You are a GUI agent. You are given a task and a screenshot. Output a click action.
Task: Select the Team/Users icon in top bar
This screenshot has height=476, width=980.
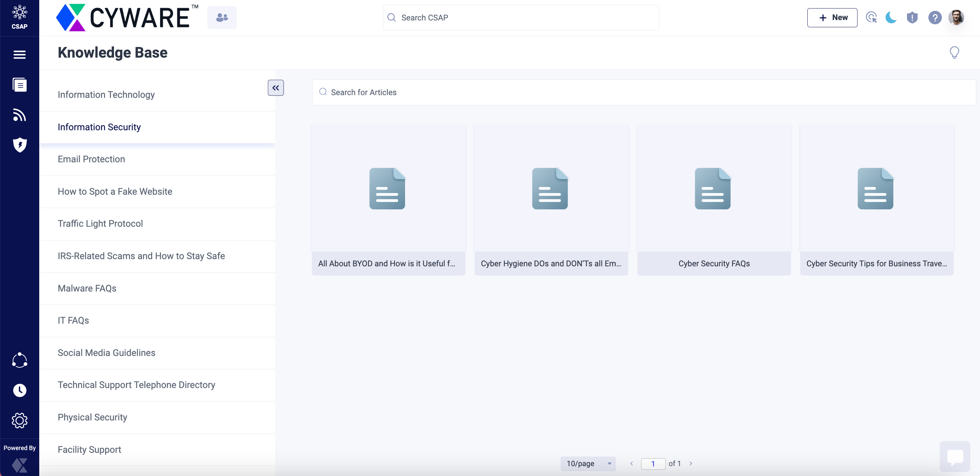[x=222, y=17]
